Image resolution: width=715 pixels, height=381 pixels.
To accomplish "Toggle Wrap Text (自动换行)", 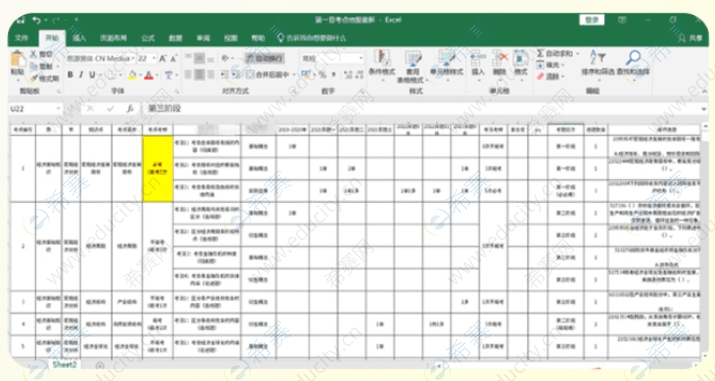I will 265,58.
